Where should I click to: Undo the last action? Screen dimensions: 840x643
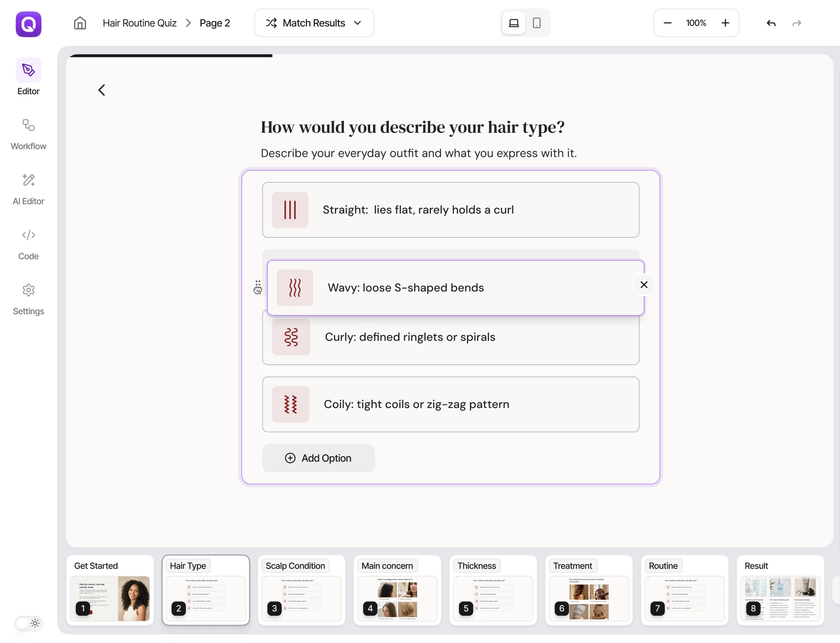point(771,23)
